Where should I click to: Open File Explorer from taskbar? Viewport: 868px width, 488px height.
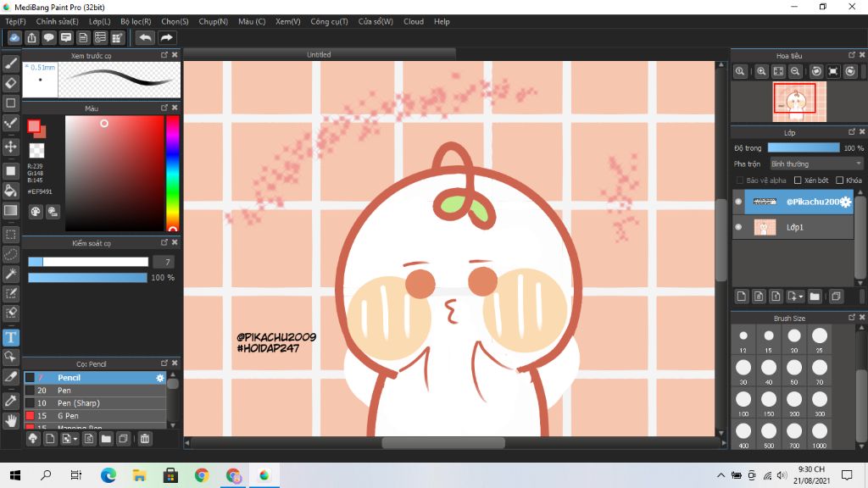140,475
